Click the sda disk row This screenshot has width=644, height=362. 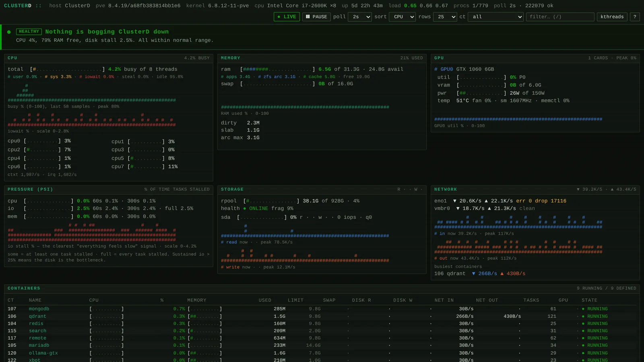pyautogui.click(x=296, y=217)
